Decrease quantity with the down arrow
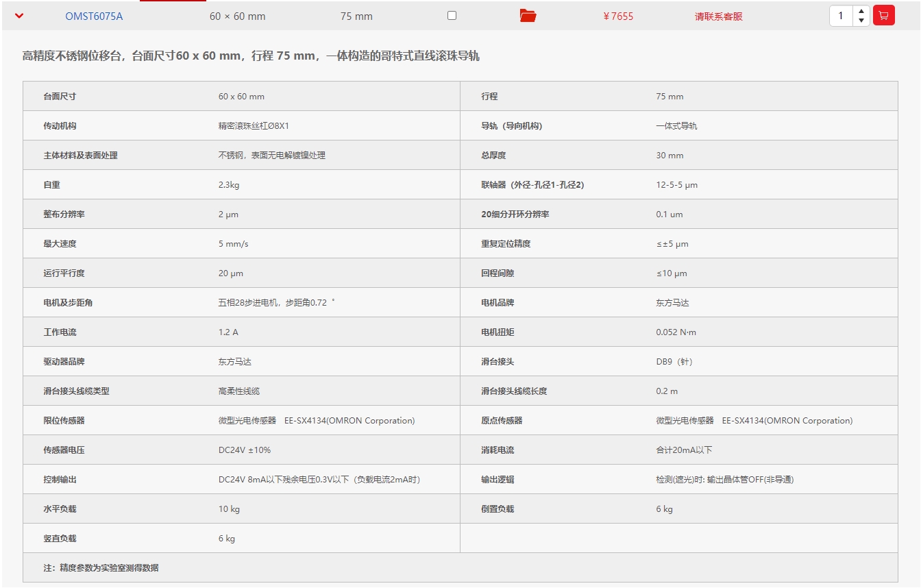This screenshot has height=588, width=921. tap(861, 20)
